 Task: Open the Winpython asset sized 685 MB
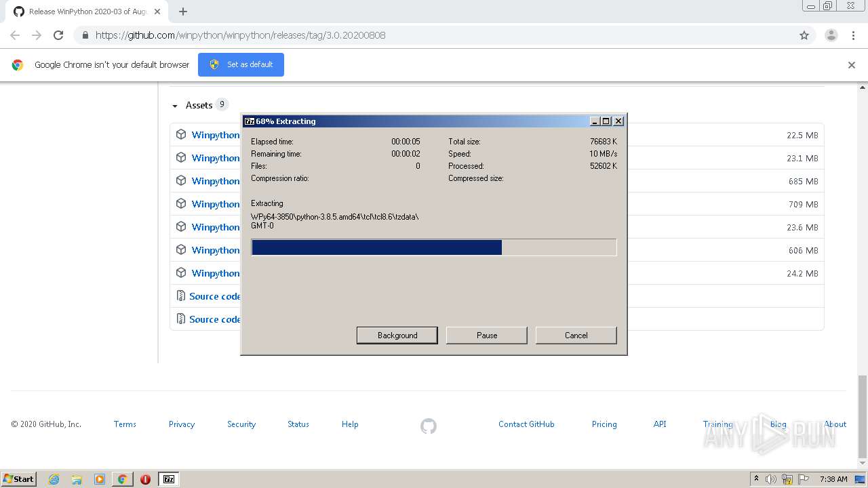(216, 181)
